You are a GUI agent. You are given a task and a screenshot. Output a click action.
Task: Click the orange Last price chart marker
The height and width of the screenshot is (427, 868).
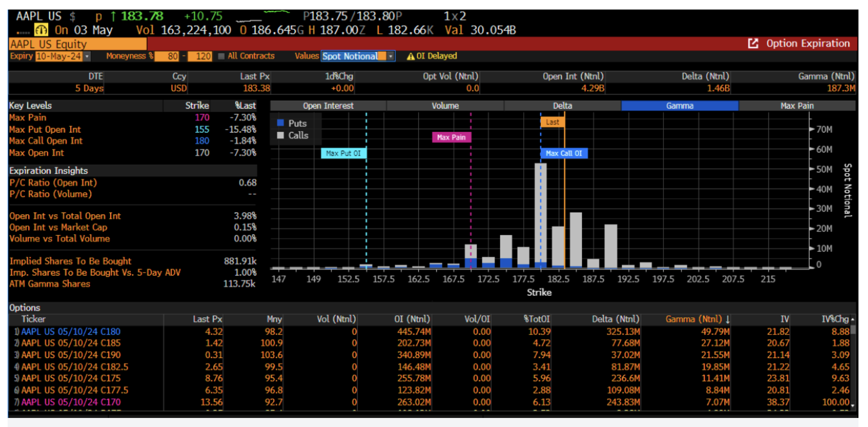[x=552, y=122]
